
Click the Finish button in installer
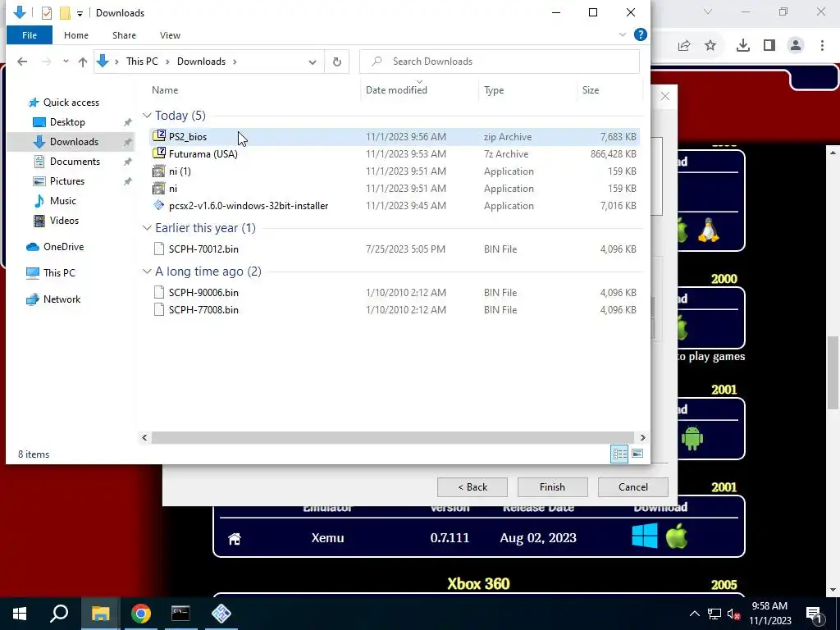coord(552,487)
